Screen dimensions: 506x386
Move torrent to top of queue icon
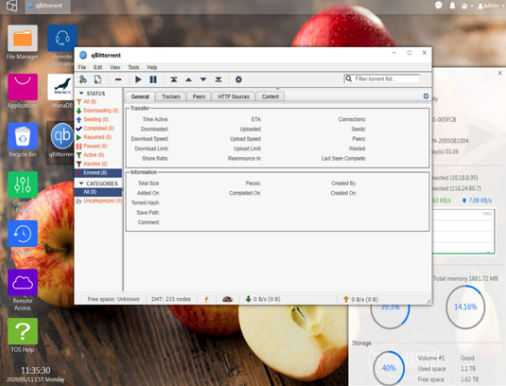[x=174, y=79]
